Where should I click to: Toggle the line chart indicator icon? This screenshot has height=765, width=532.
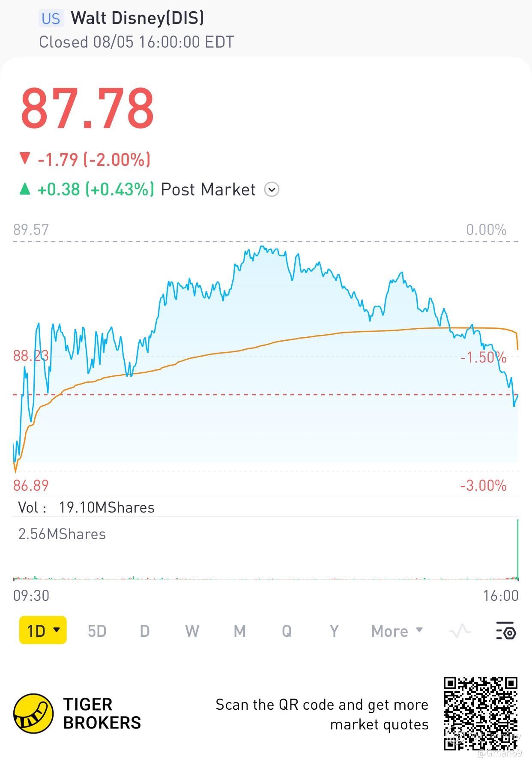[460, 631]
